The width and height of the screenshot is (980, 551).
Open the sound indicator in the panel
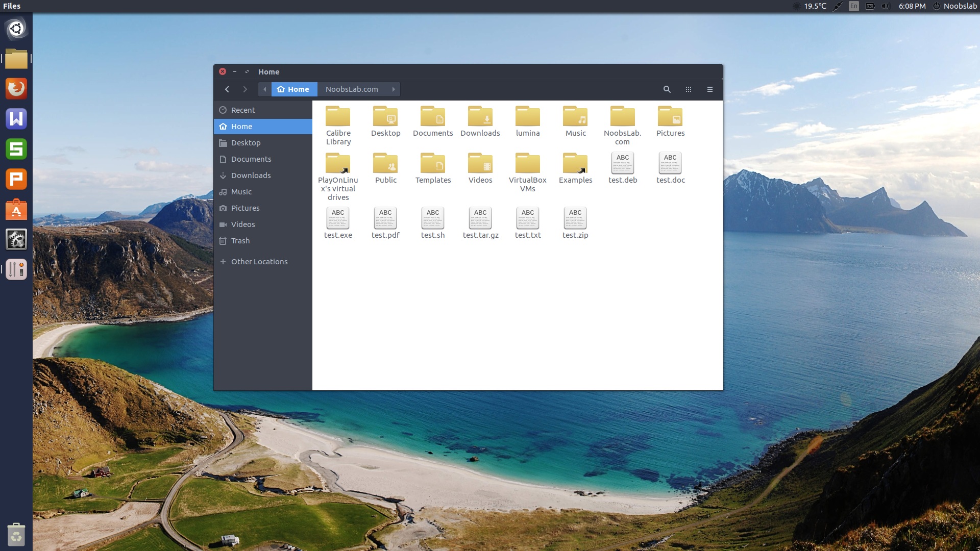[885, 6]
